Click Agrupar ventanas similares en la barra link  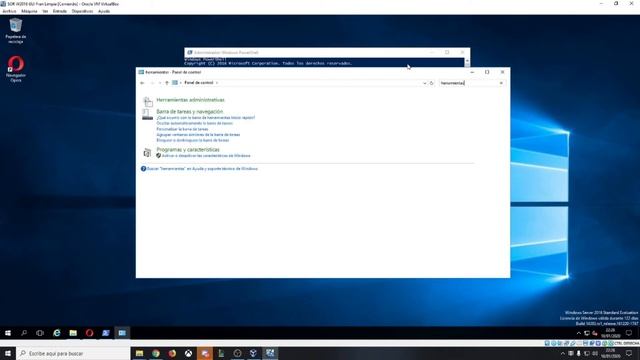click(x=198, y=135)
